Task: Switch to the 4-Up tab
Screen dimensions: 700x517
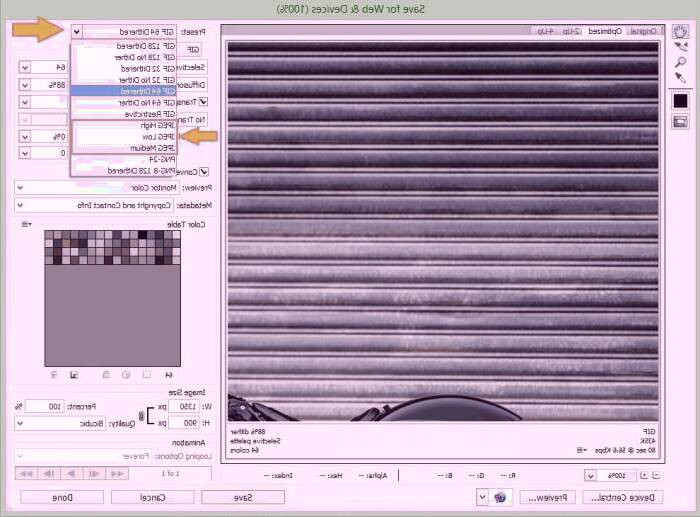Action: pos(545,31)
